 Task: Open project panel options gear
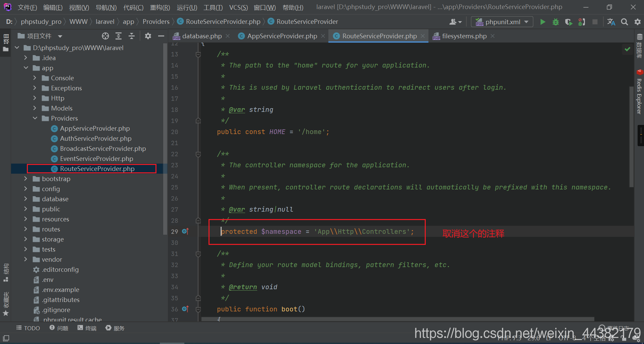click(148, 36)
